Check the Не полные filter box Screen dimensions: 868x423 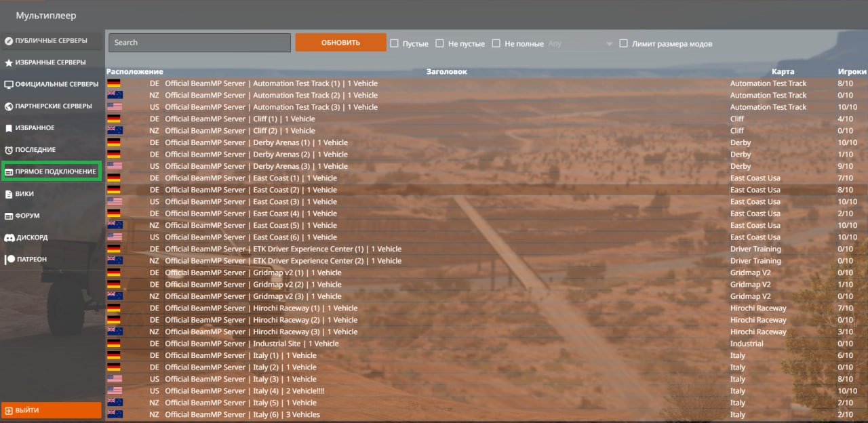click(496, 43)
